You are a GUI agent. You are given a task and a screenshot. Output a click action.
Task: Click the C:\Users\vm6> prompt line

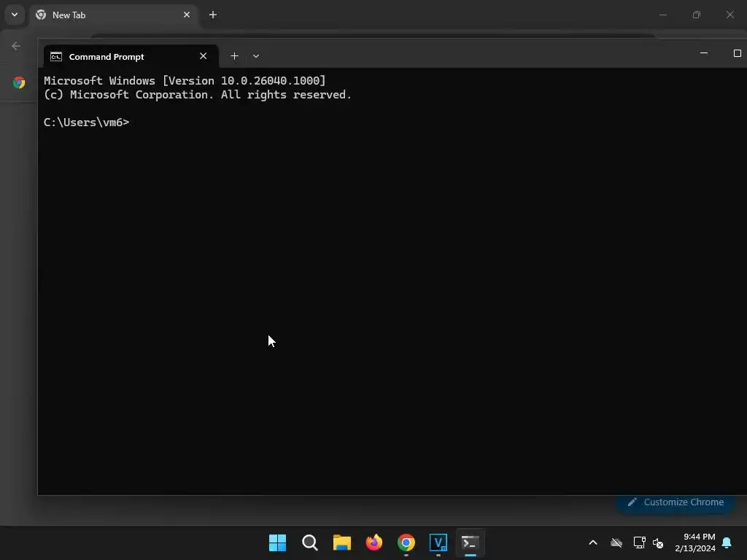tap(86, 122)
